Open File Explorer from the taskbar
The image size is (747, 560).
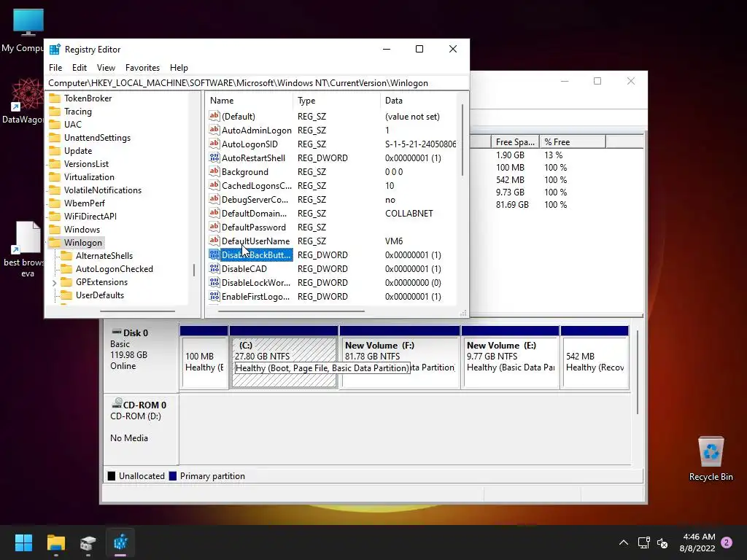point(55,542)
